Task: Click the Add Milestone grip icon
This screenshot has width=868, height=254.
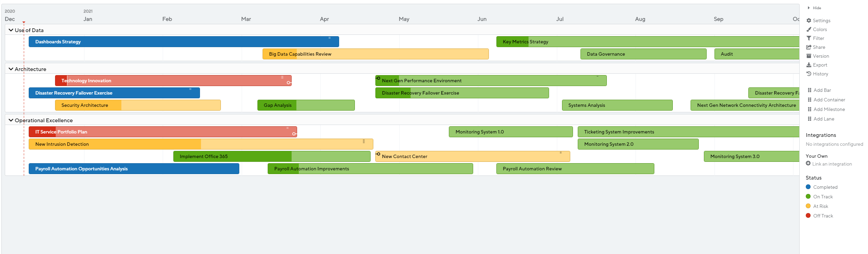Action: tap(810, 109)
